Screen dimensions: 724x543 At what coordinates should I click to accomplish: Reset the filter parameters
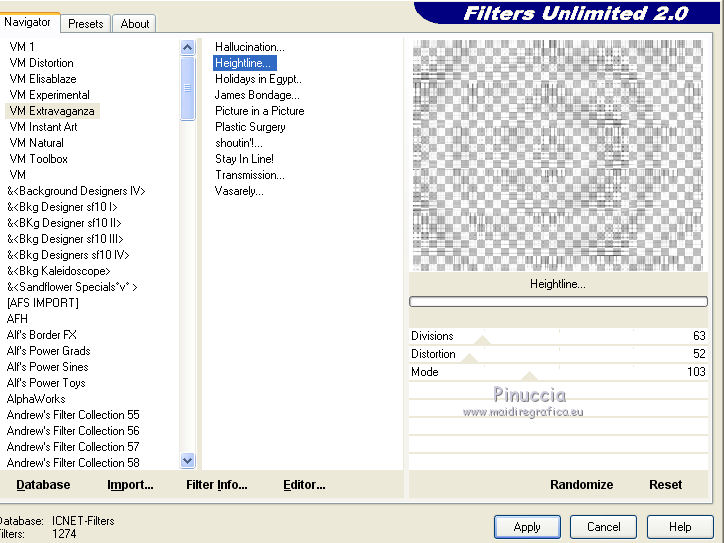(x=665, y=484)
